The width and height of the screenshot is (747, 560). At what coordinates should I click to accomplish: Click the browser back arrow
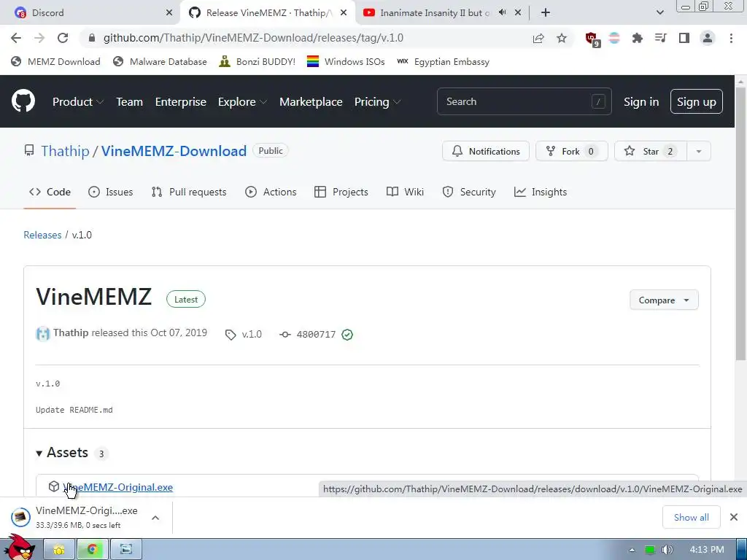click(x=16, y=38)
